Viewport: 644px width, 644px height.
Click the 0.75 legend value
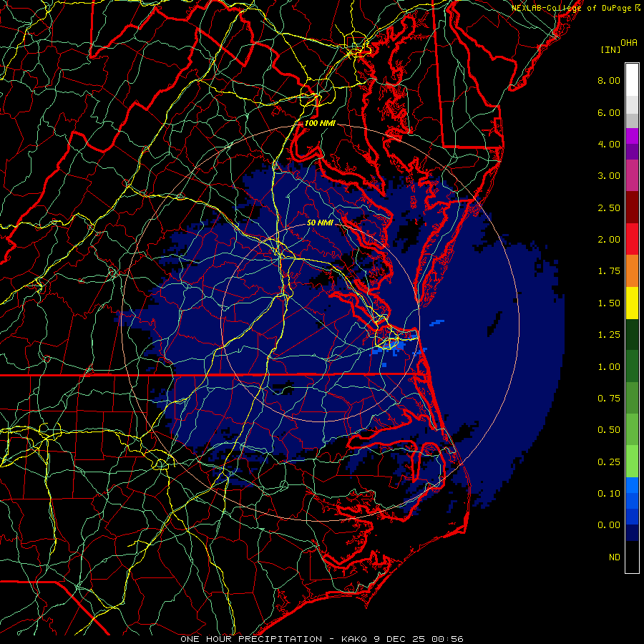609,399
